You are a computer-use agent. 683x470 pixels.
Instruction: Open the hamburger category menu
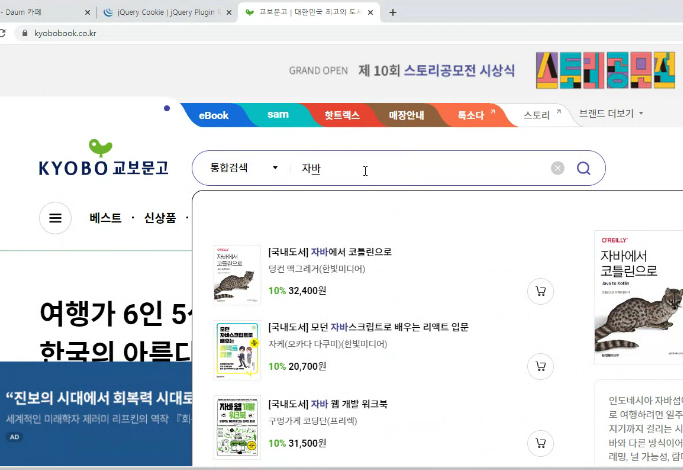pyautogui.click(x=55, y=218)
